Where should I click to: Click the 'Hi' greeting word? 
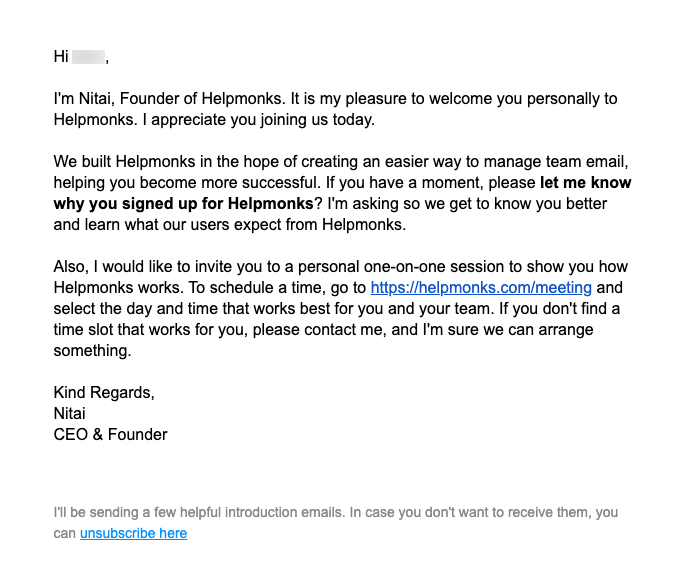pyautogui.click(x=61, y=57)
